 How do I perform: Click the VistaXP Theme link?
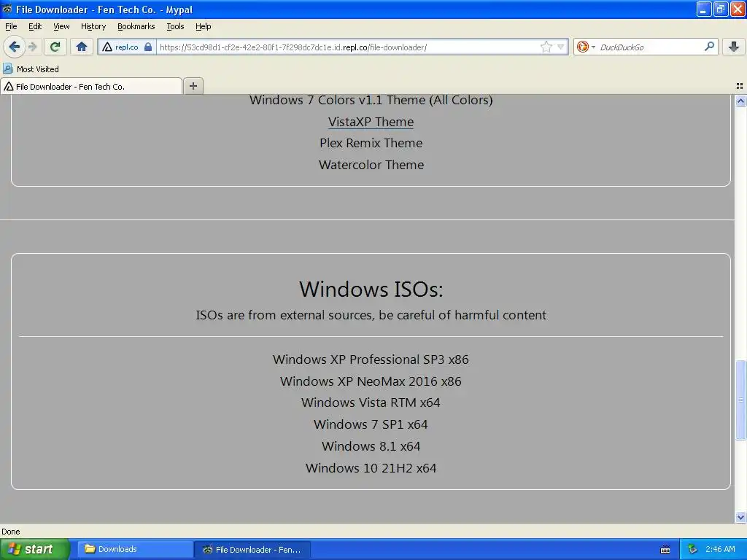(x=371, y=122)
